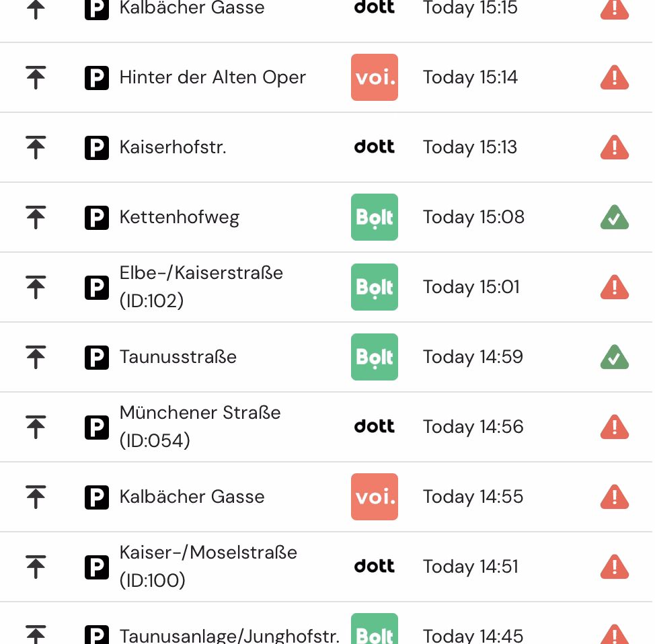This screenshot has height=644, width=655.
Task: Click the parking P icon beside Taunusstraße
Action: [96, 358]
